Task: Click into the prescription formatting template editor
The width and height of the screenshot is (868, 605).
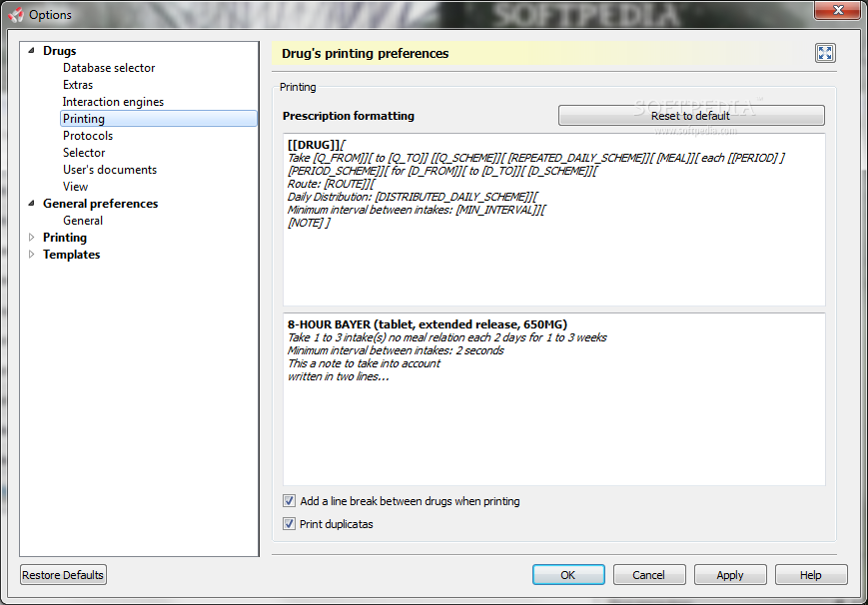Action: [553, 220]
